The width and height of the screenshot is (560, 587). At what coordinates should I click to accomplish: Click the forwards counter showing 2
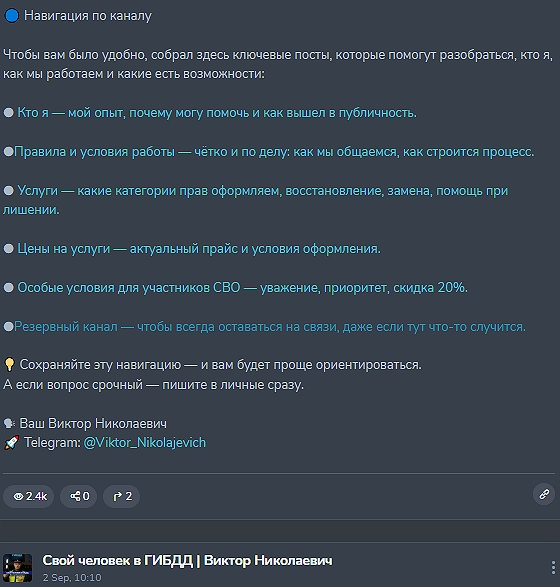(122, 496)
